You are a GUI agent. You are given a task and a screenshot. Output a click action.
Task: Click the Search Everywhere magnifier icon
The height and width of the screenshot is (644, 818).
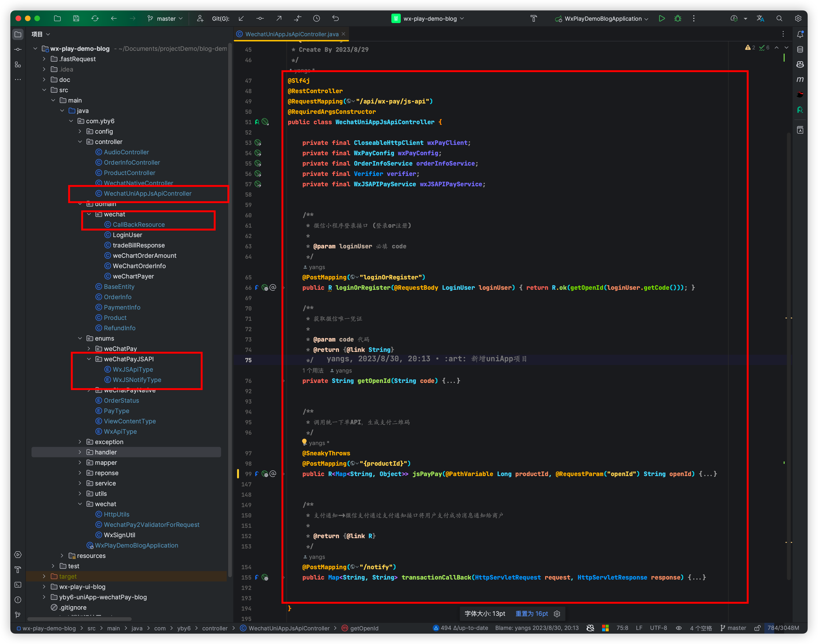pos(779,19)
